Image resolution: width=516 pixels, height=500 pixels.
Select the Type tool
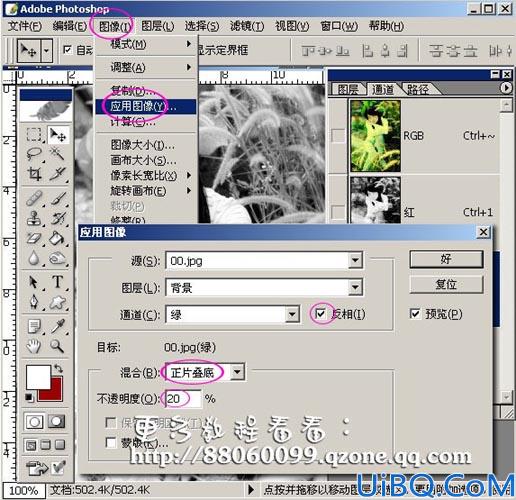(x=57, y=282)
